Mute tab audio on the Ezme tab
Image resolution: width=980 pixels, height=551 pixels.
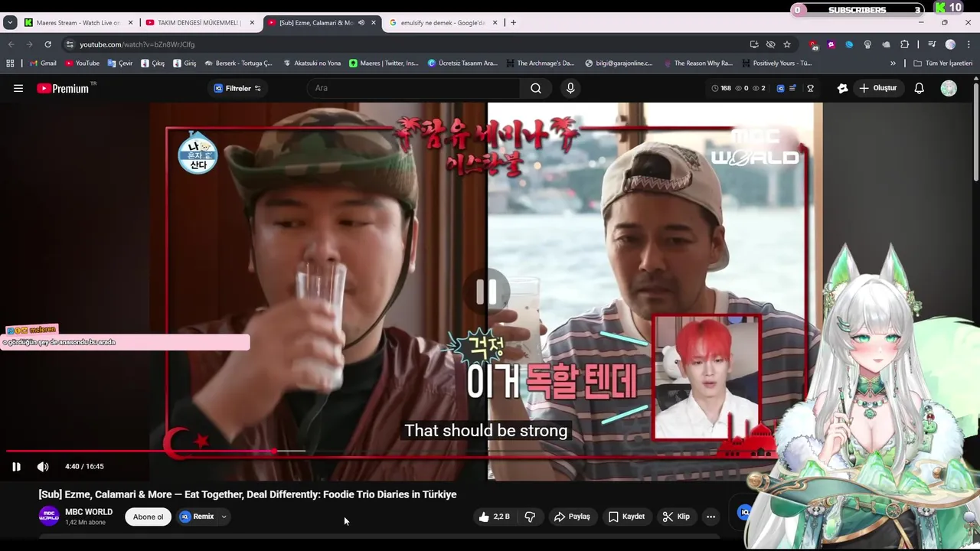(361, 23)
